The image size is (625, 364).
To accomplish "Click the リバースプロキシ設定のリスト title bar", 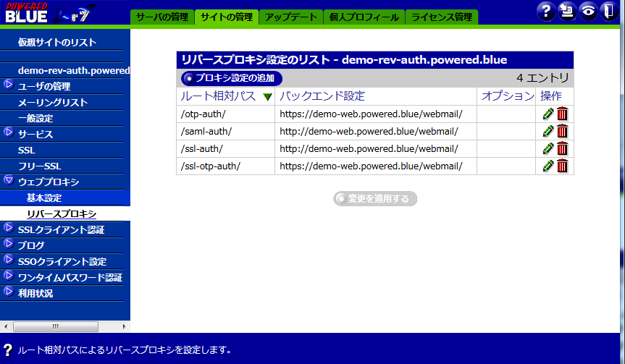I will (x=375, y=60).
